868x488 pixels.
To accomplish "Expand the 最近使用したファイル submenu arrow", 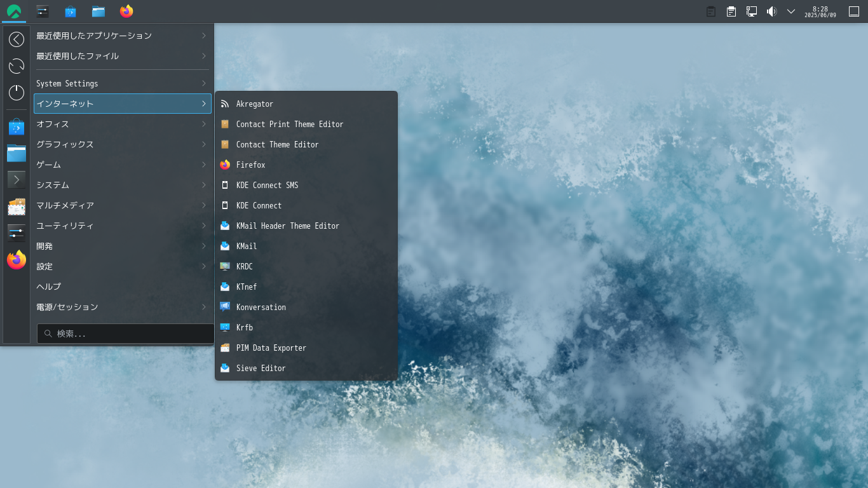I will [x=204, y=56].
